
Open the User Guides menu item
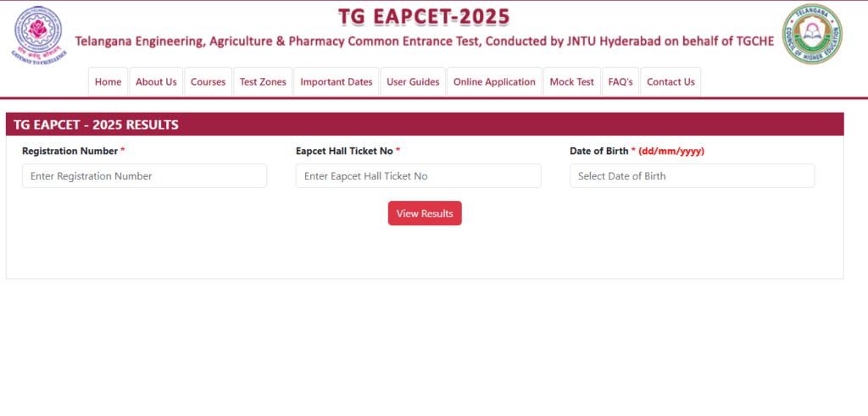coord(413,82)
